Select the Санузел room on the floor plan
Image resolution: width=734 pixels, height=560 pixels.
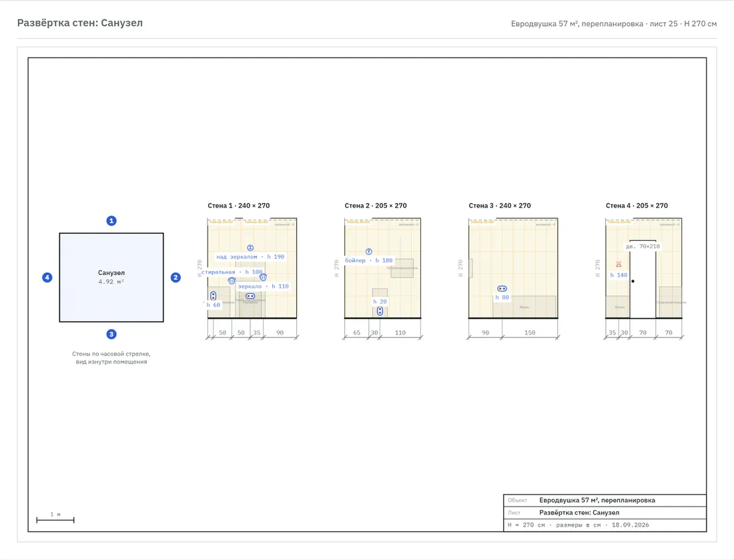(x=111, y=277)
